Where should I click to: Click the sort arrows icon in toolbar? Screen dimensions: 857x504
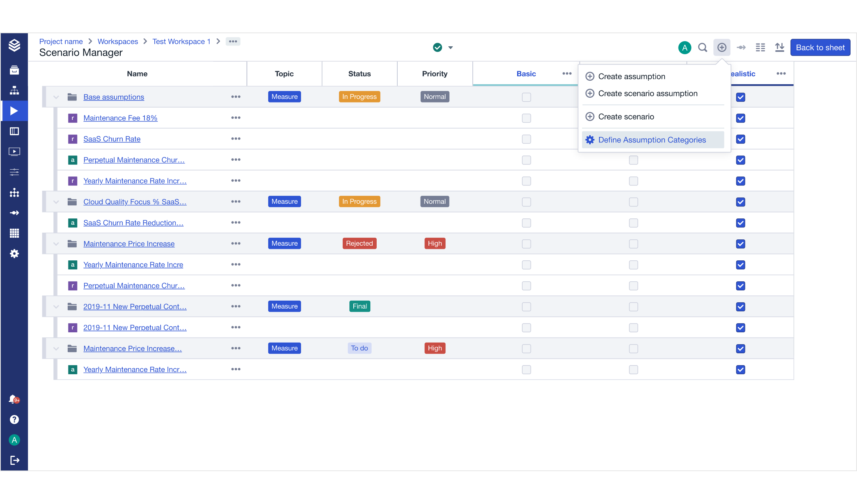[779, 47]
